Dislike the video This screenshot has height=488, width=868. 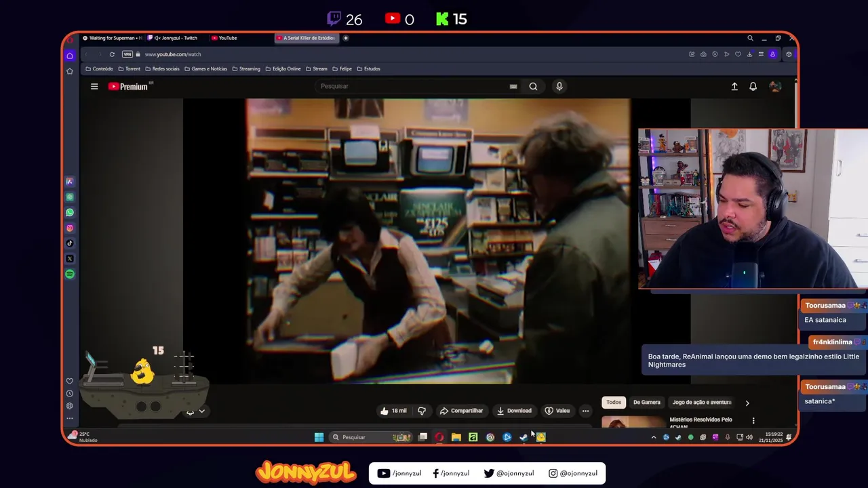pos(422,411)
